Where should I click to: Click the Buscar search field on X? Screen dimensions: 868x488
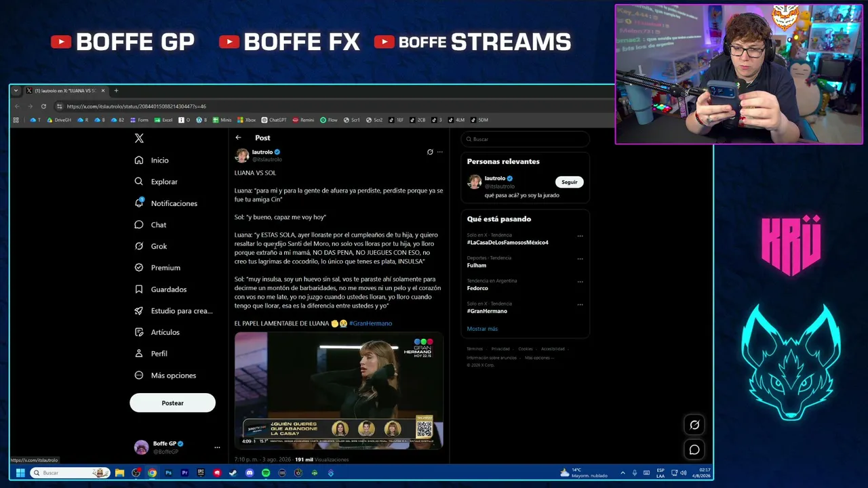(525, 139)
